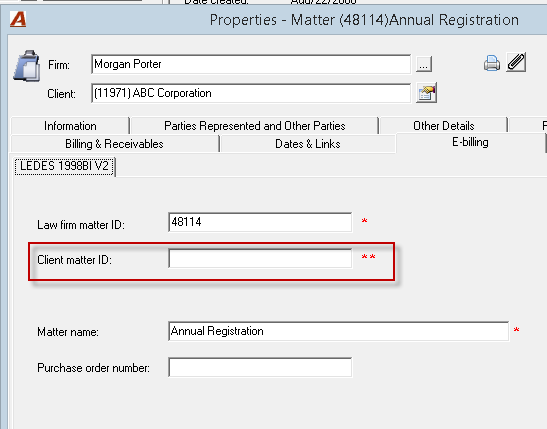The width and height of the screenshot is (547, 429).
Task: Click the Client field showing ABC Corporation
Action: [251, 93]
